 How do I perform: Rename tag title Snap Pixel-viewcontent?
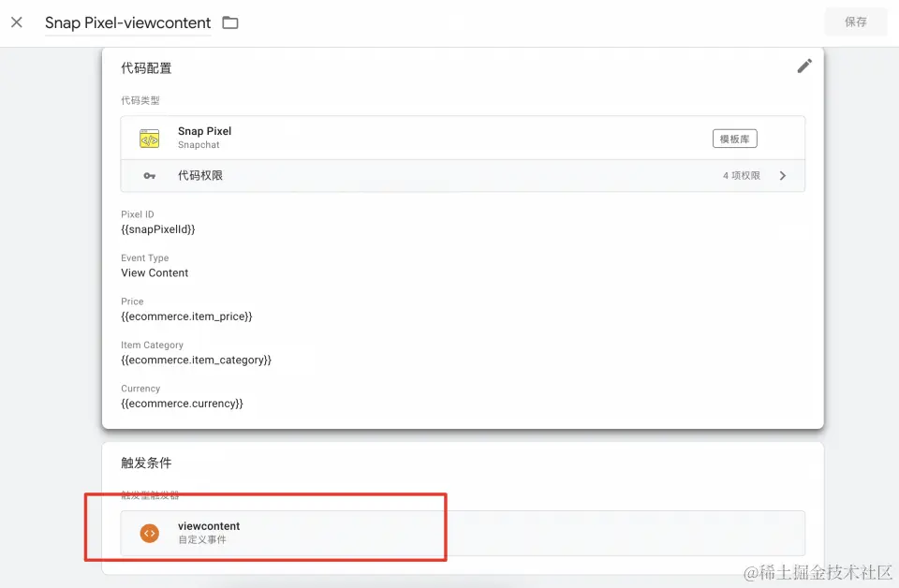click(128, 22)
